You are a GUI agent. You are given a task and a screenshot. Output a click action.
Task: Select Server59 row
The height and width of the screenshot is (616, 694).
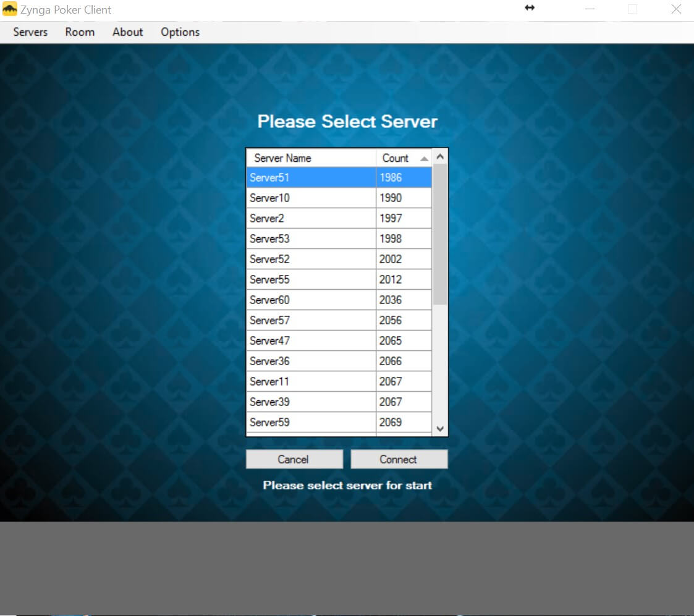[339, 422]
